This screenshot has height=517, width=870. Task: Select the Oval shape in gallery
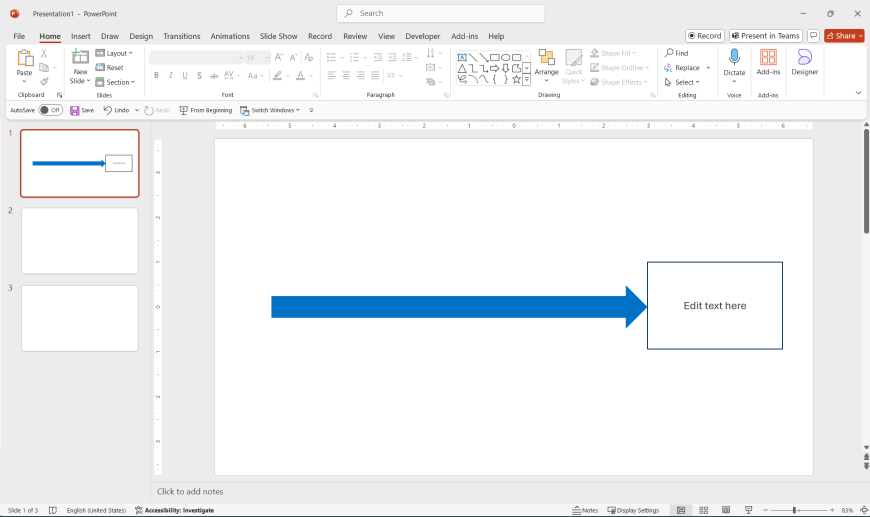(505, 57)
